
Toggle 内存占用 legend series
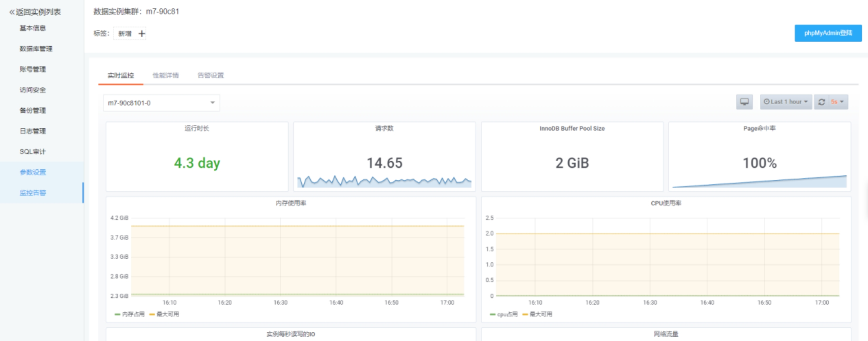(130, 314)
